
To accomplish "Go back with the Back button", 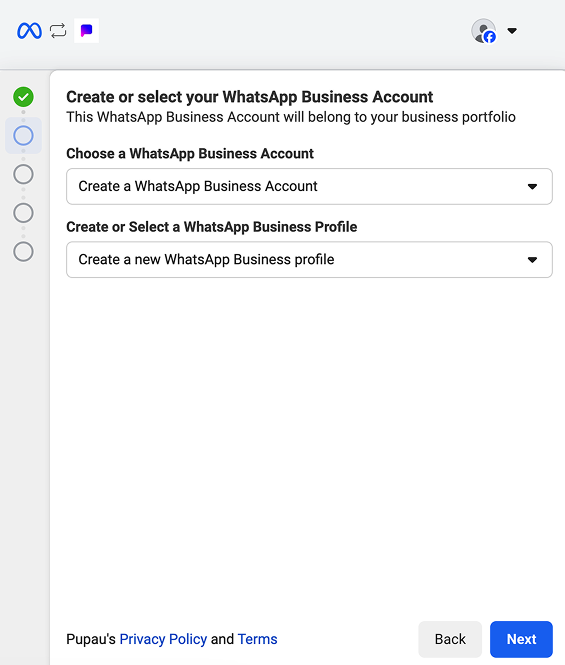I will pos(450,639).
